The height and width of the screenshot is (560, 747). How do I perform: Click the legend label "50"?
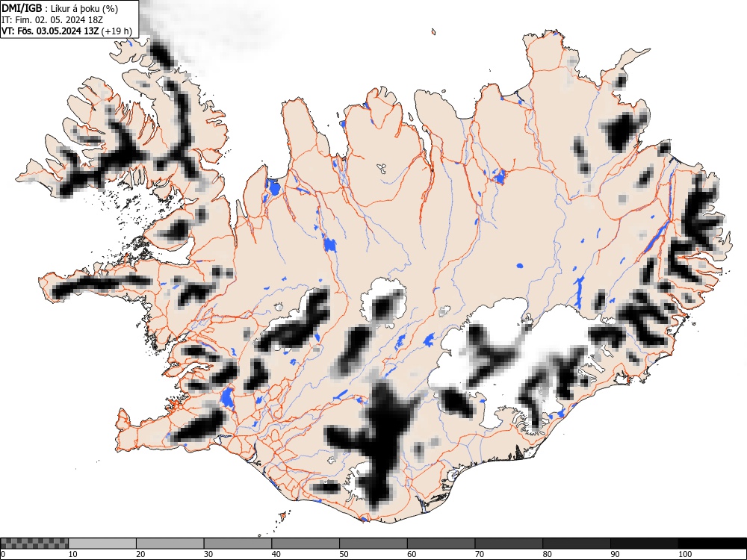pyautogui.click(x=344, y=554)
